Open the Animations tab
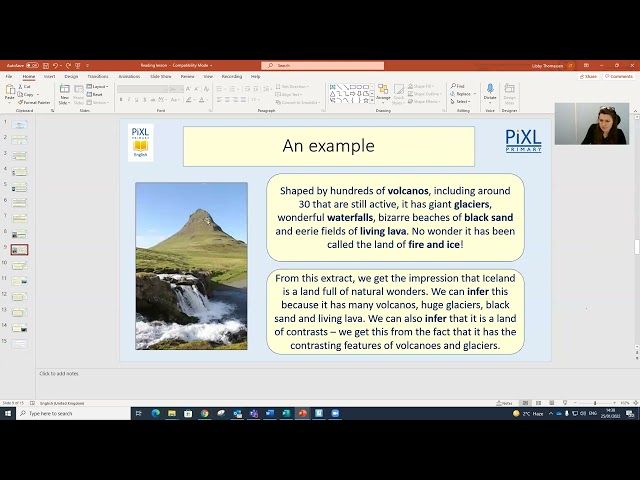 129,76
